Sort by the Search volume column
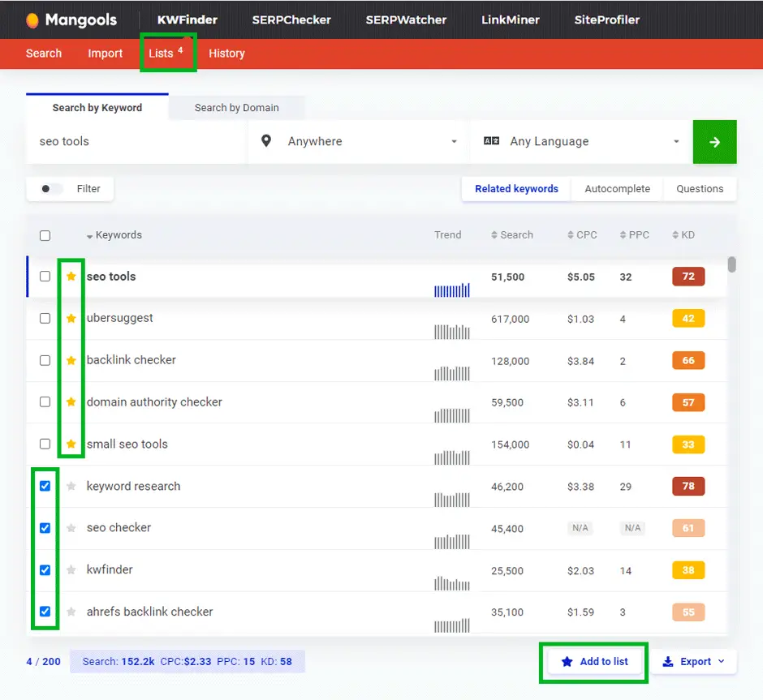 (512, 235)
